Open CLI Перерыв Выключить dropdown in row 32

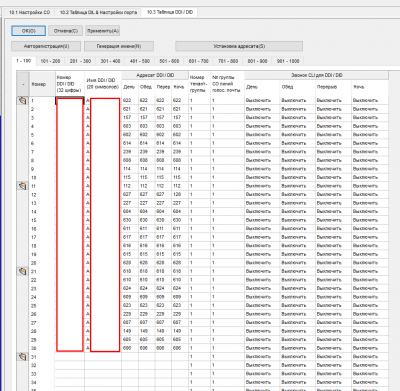click(x=333, y=365)
